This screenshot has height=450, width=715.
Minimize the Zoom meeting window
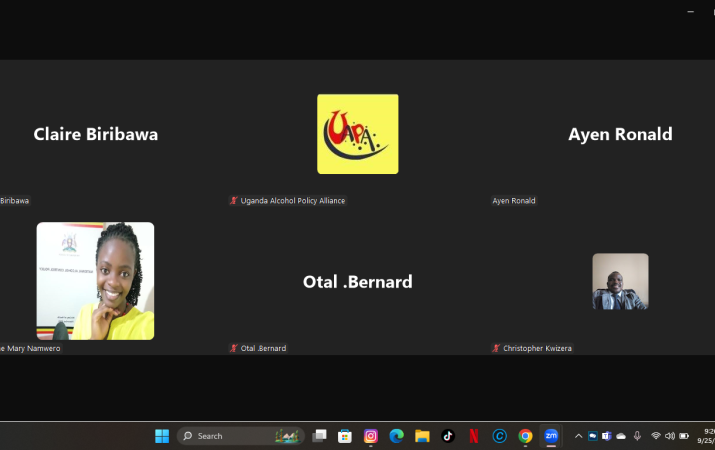click(x=690, y=11)
